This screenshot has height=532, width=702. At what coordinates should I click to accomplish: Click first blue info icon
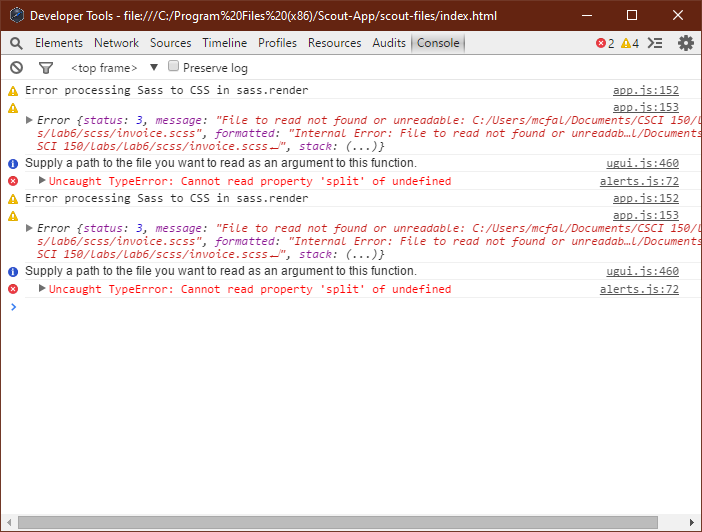[13, 164]
